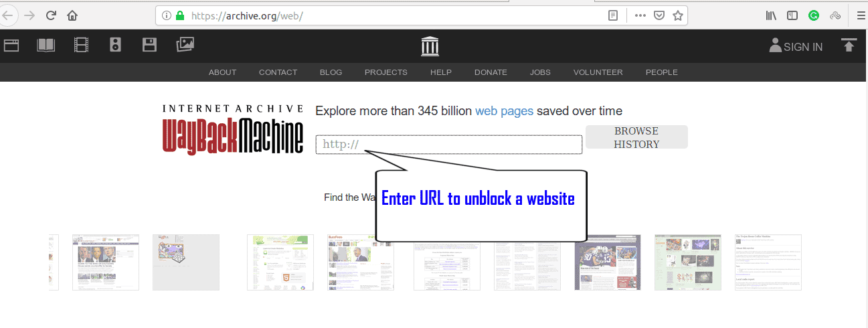This screenshot has width=868, height=328.
Task: Open the HELP menu item
Action: [441, 72]
